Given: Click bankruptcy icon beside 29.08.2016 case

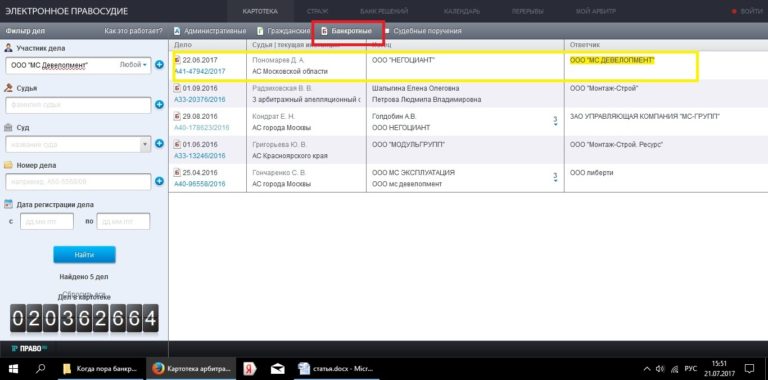Looking at the screenshot, I should point(178,117).
